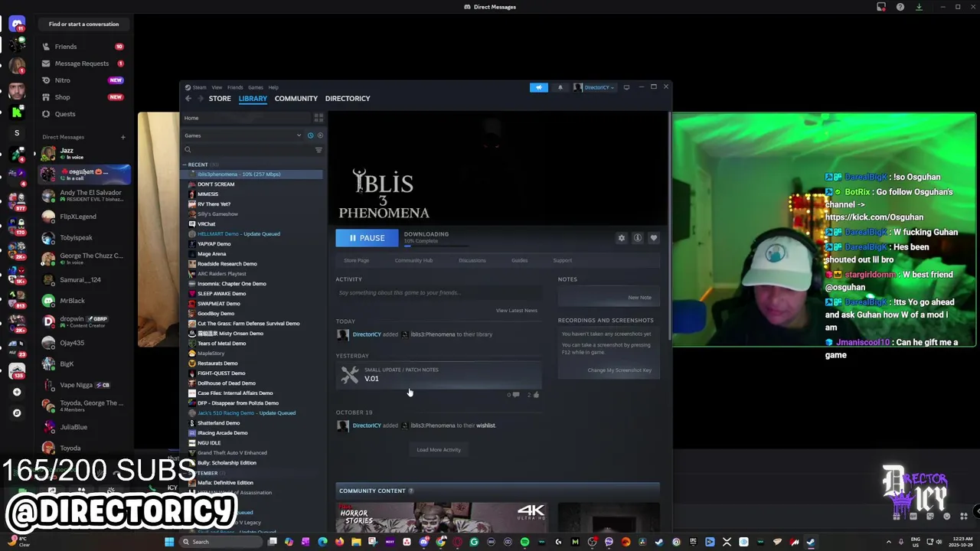Viewport: 980px width, 551px height.
Task: Open the Store Page link
Action: (x=357, y=260)
